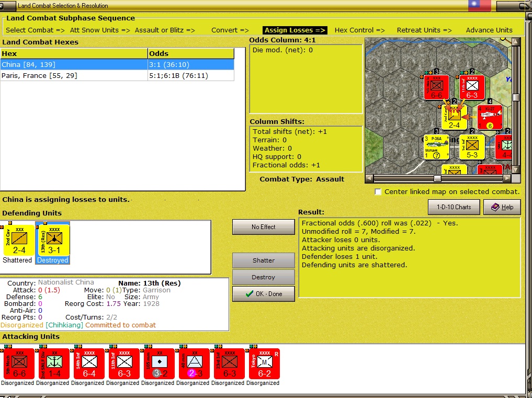Click the map's vertical scrollbar thumb
Screen dimensions: 532x398
[516, 97]
